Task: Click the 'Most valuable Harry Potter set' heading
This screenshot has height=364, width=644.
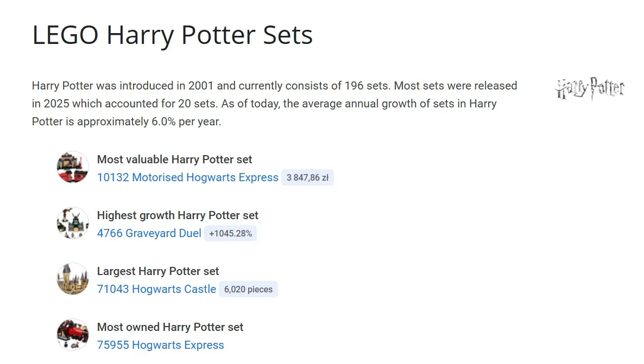Action: coord(174,159)
